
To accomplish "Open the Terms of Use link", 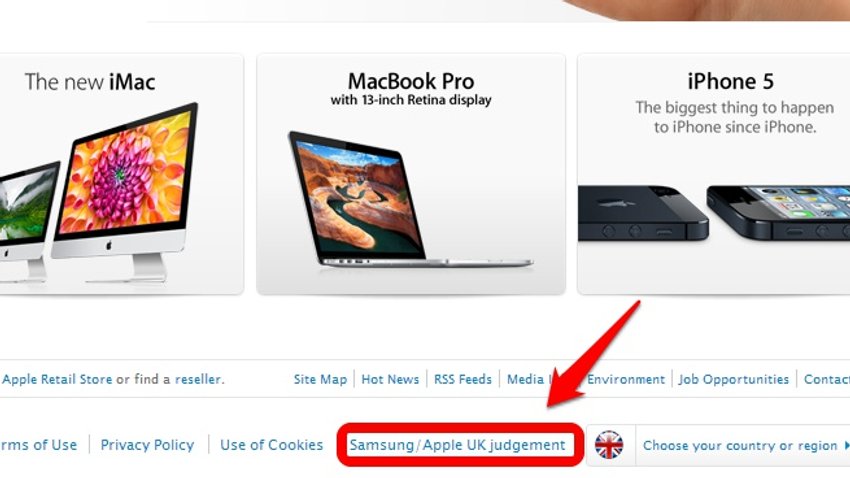I will (x=38, y=445).
